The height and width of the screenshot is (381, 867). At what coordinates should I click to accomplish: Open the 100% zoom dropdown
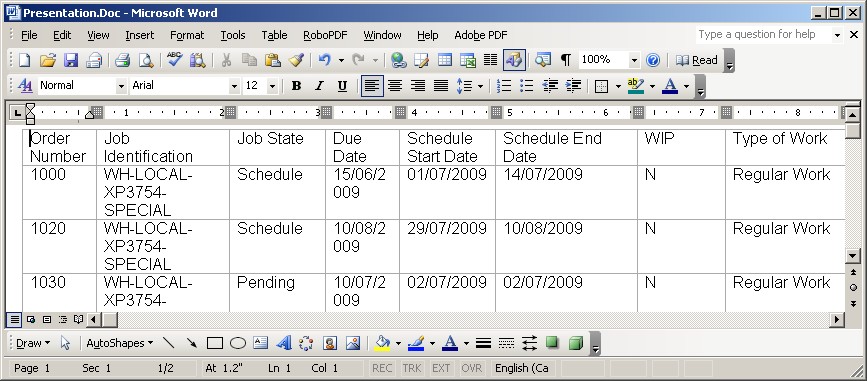[634, 60]
